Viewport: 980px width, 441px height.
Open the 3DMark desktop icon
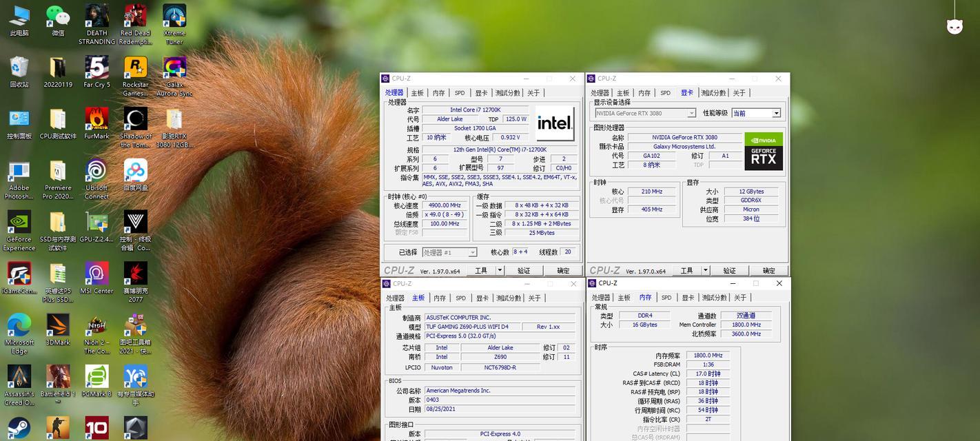point(58,331)
